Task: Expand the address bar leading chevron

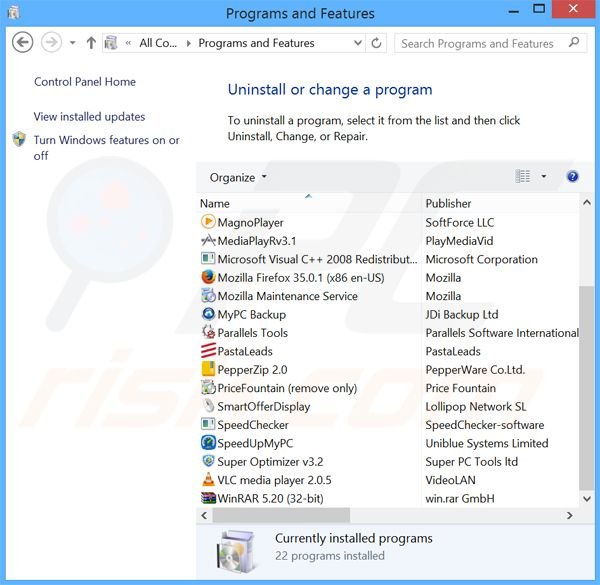Action: 128,43
